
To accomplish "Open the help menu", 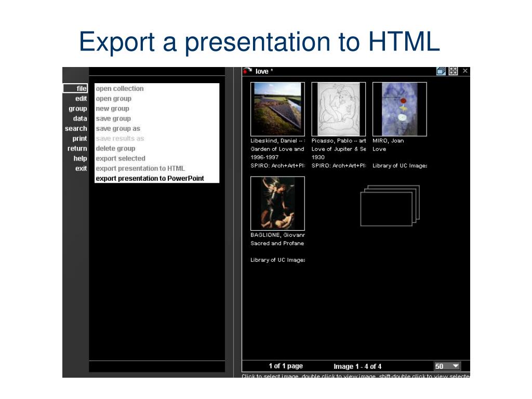I will (81, 158).
